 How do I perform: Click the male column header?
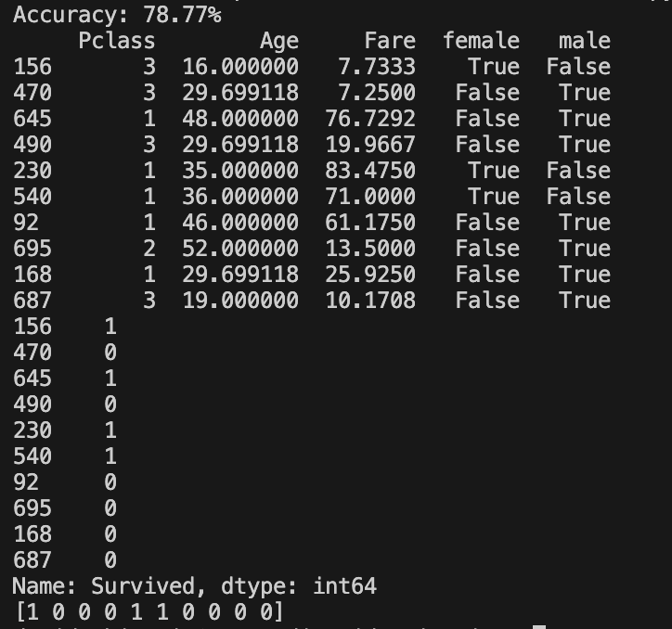[585, 41]
